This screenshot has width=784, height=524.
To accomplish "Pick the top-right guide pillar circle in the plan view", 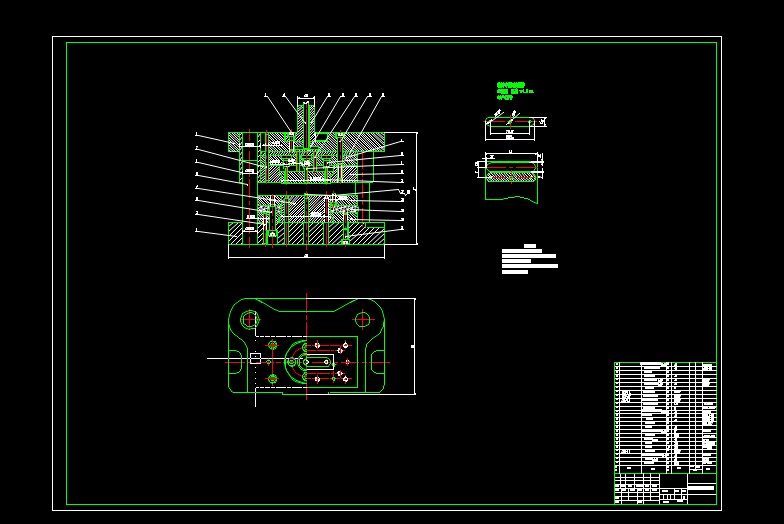I will [362, 319].
